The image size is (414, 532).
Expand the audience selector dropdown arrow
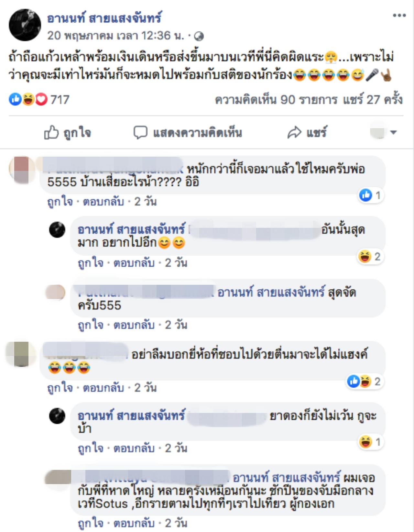pos(393,132)
